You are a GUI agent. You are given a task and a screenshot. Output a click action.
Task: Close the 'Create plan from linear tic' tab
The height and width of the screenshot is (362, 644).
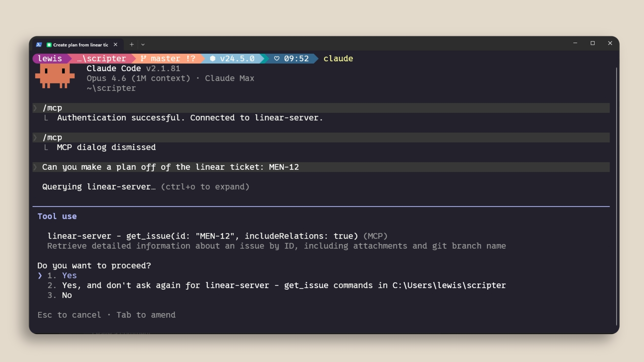click(x=116, y=44)
